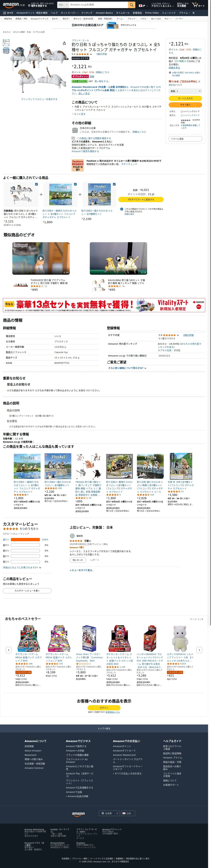Image resolution: width=211 pixels, height=868 pixels.
Task: Open Prime Video in the nav bar
Action: [152, 13]
